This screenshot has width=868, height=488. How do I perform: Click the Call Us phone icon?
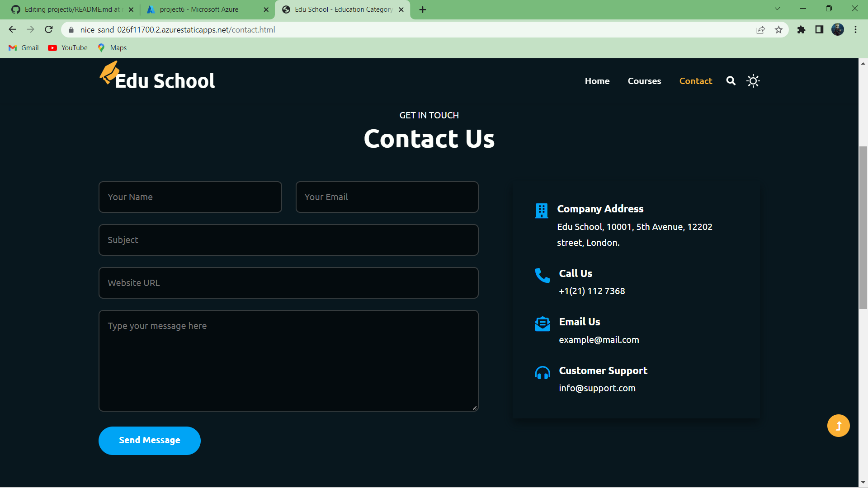[542, 275]
